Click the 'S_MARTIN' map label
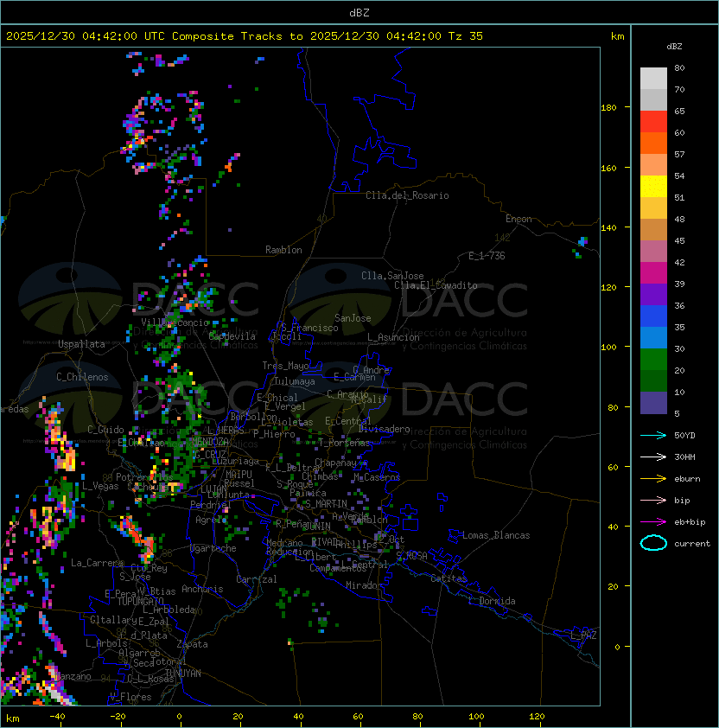The image size is (719, 728). (326, 504)
